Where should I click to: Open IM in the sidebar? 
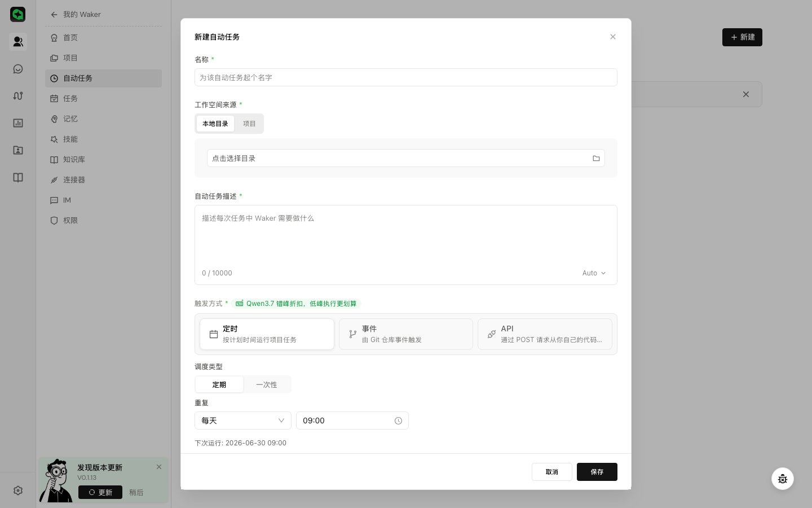tap(103, 200)
